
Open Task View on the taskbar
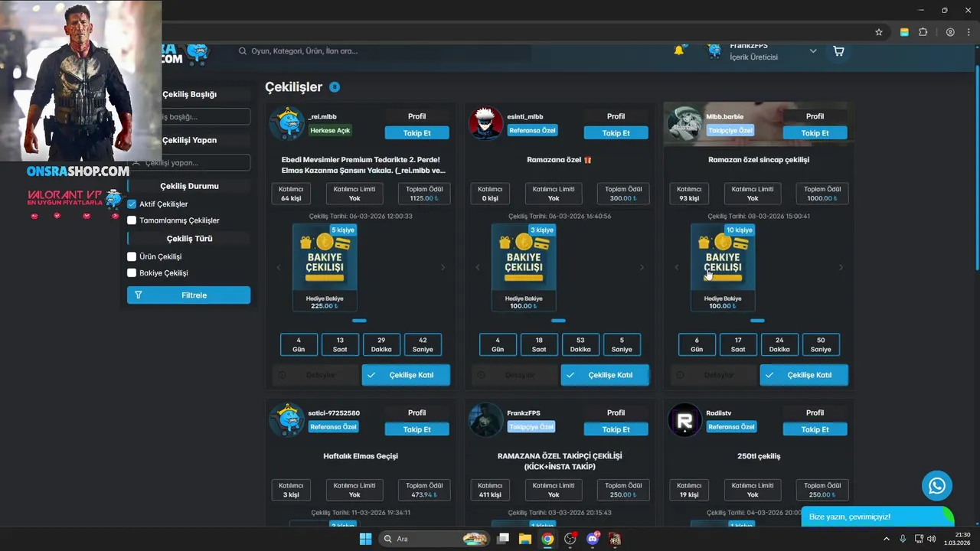click(x=503, y=539)
